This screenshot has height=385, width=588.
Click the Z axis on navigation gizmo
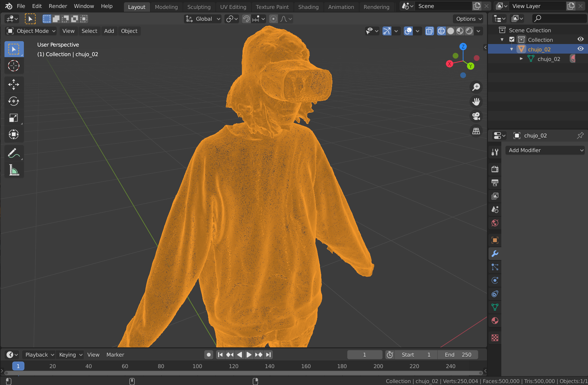(463, 47)
